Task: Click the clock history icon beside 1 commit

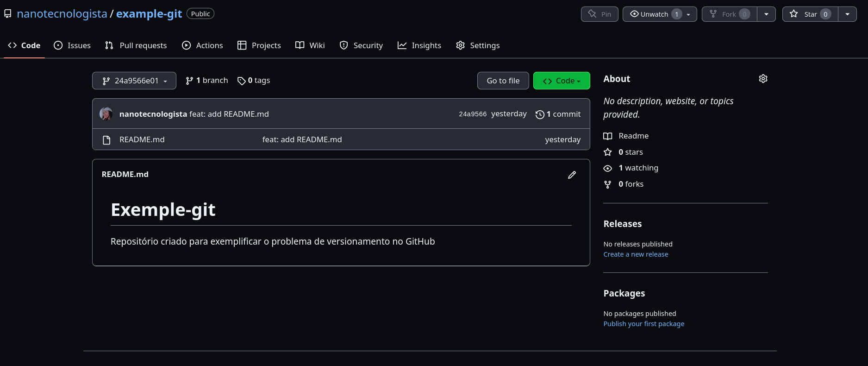Action: tap(540, 114)
